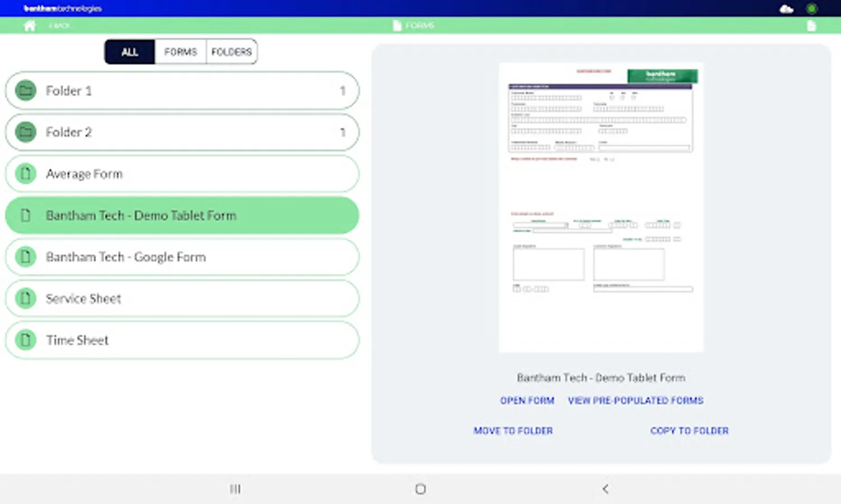The image size is (841, 504).
Task: Select the 'Folder 2' row label
Action: pyautogui.click(x=68, y=132)
